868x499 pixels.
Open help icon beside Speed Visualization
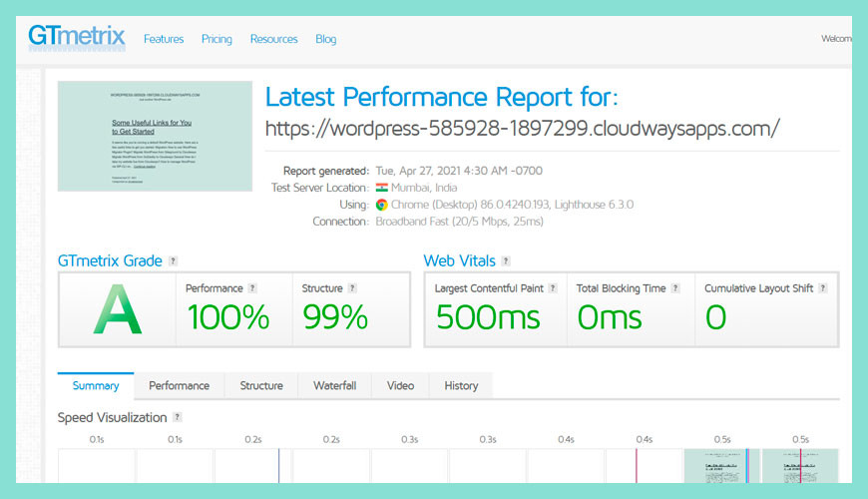coord(178,417)
